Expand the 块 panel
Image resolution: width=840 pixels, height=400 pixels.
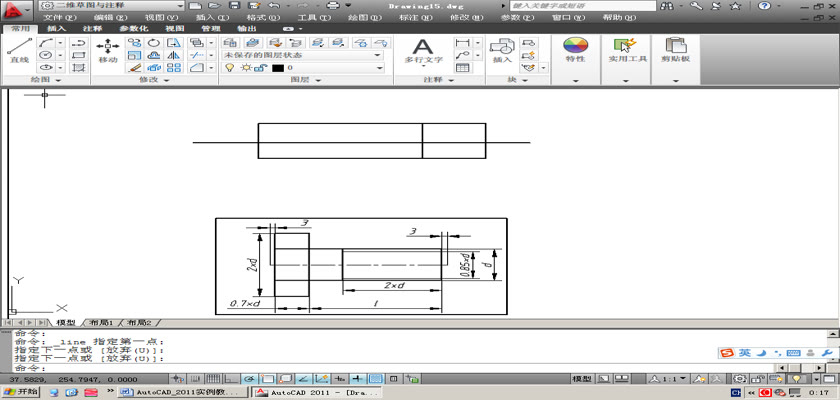click(517, 80)
